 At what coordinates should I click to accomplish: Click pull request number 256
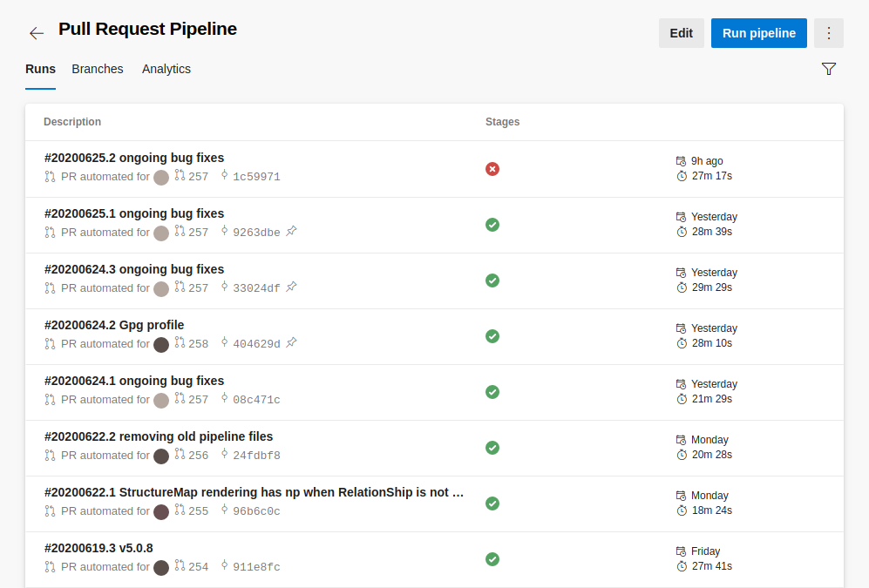[x=199, y=455]
